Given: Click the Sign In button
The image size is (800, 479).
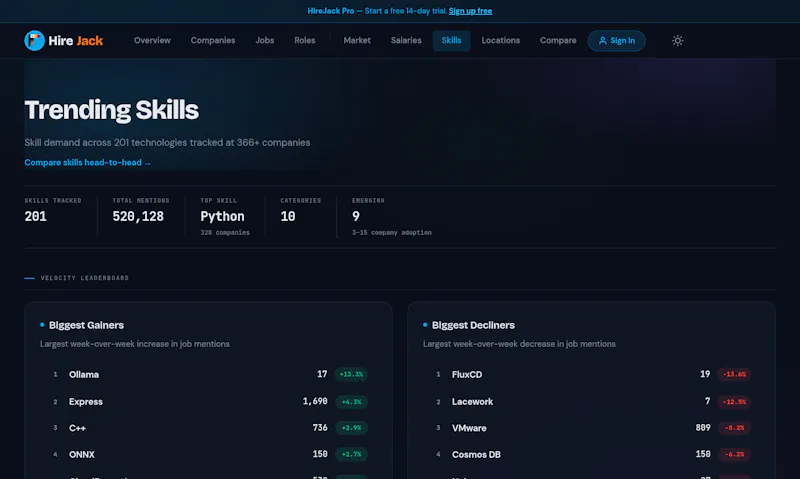Looking at the screenshot, I should 616,41.
